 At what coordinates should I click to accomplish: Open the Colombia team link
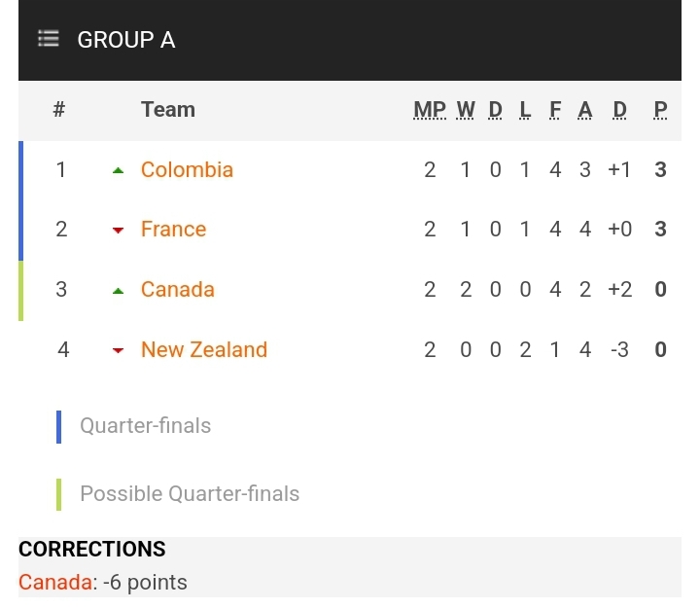[187, 169]
